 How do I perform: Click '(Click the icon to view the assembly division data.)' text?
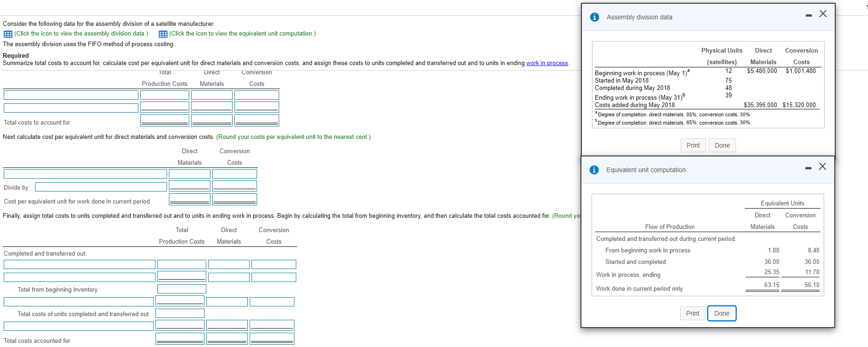(81, 34)
